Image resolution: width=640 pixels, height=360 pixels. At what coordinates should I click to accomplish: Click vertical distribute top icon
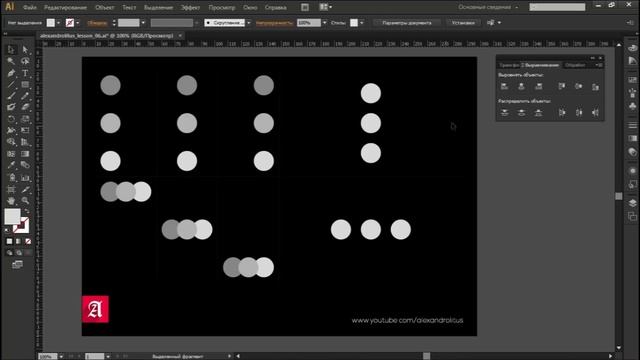(x=504, y=113)
